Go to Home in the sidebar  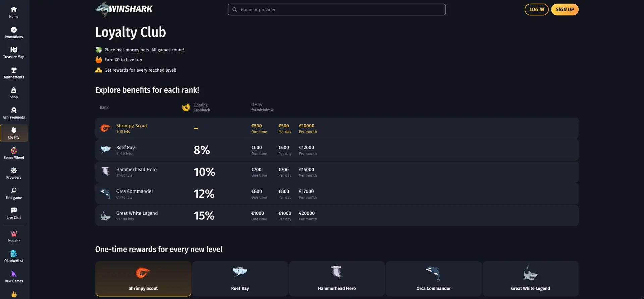(14, 12)
